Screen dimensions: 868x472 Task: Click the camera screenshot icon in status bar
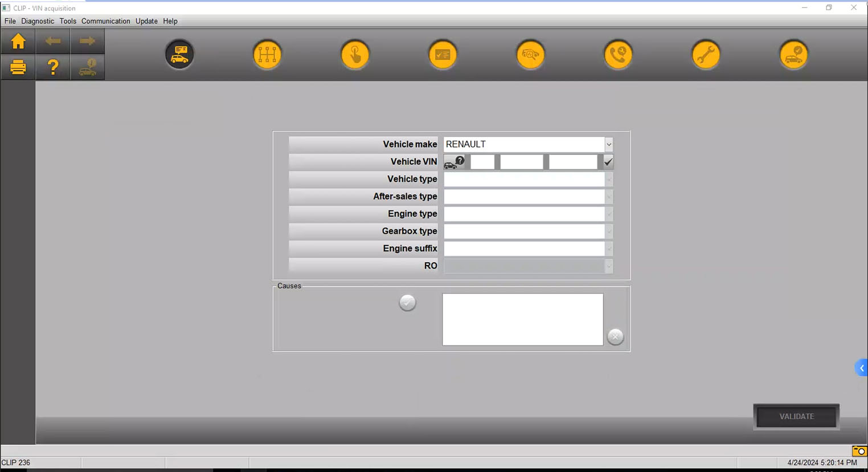(859, 451)
